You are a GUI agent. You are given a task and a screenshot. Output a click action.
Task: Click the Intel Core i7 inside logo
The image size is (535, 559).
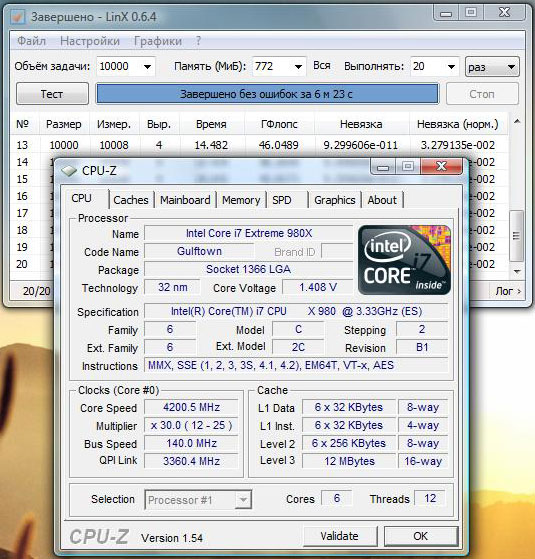(x=404, y=260)
